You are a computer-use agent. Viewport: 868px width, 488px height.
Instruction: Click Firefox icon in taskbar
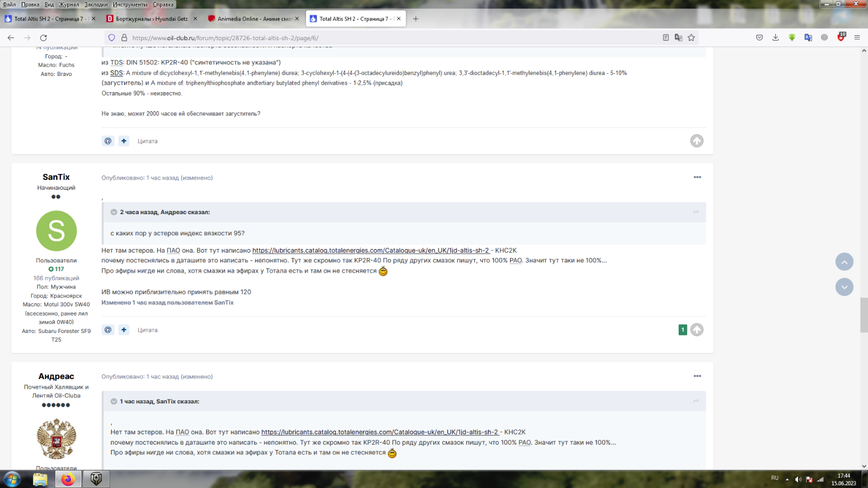[x=68, y=479]
